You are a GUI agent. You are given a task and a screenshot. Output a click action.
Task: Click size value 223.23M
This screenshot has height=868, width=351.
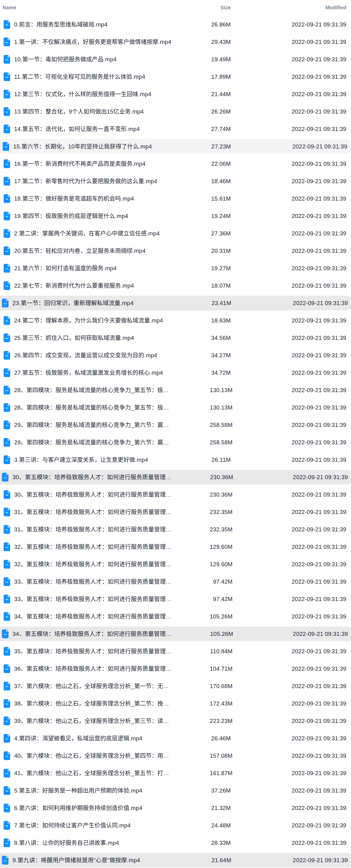(221, 721)
